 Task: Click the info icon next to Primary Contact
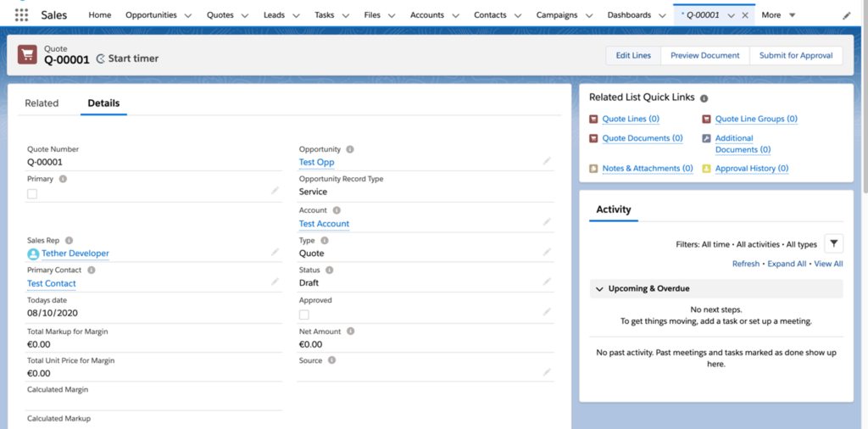point(92,270)
